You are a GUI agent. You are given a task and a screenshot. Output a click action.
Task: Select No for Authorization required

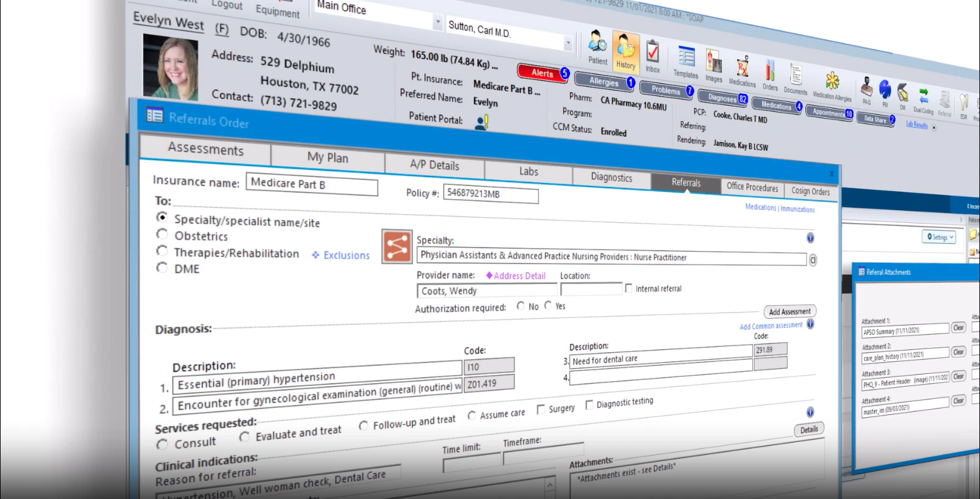[x=521, y=305]
